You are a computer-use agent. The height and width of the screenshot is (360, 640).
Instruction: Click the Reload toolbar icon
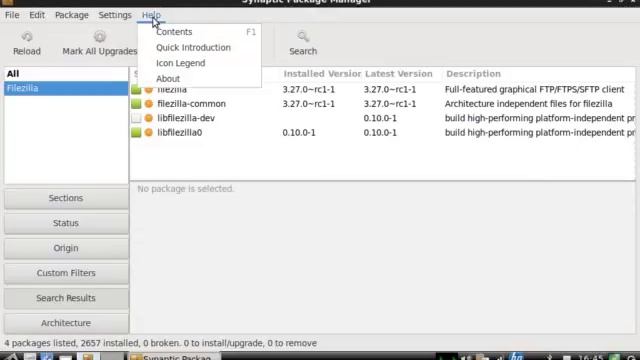[27, 37]
